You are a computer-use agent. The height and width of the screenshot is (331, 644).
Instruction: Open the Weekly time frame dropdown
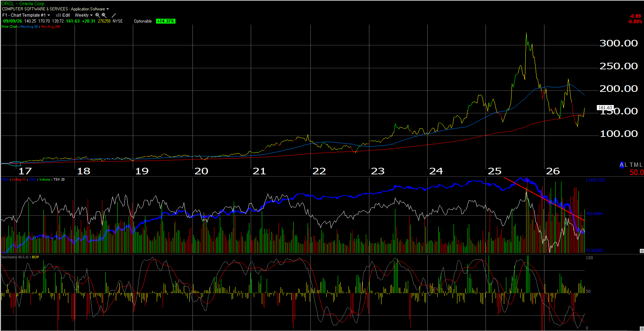[x=84, y=15]
